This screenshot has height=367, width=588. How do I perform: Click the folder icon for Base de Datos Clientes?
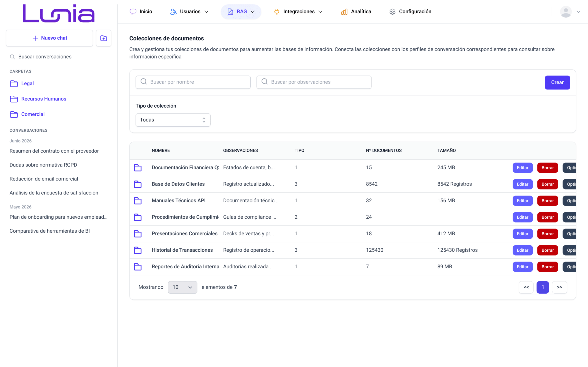(138, 184)
